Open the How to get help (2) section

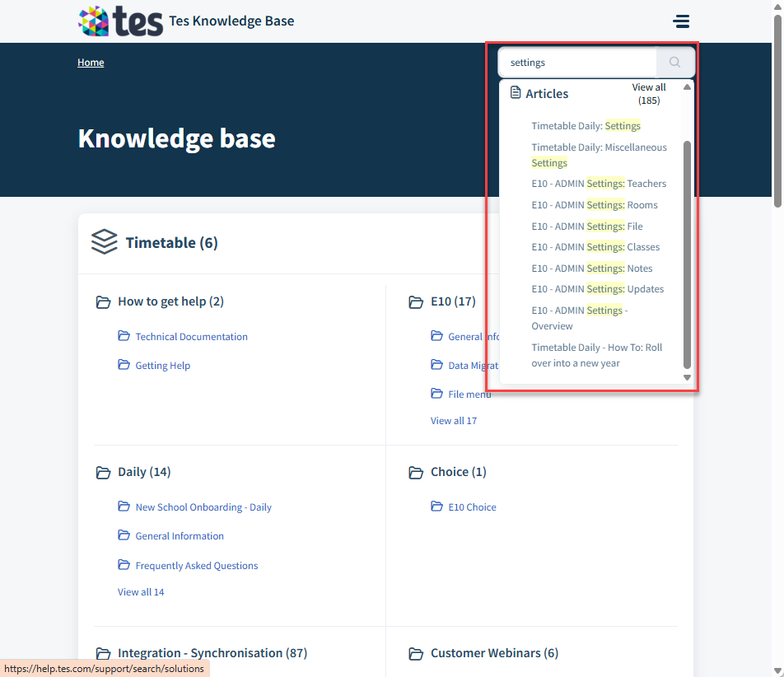click(170, 301)
